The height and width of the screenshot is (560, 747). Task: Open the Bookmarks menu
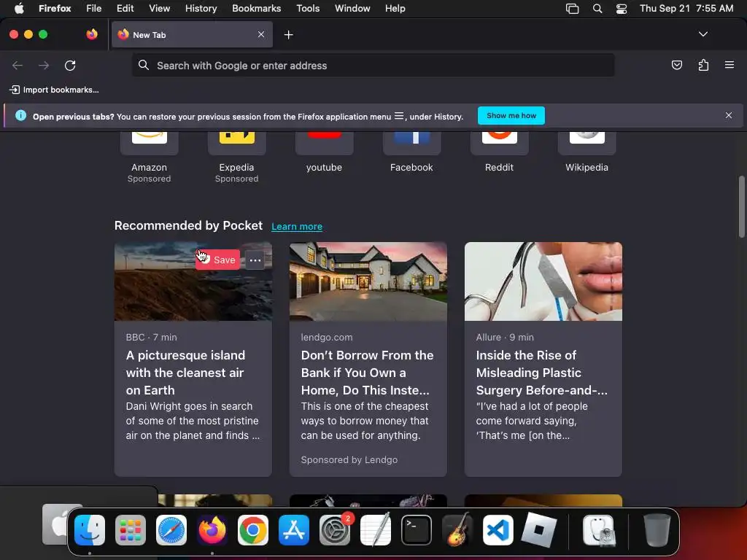(x=256, y=8)
